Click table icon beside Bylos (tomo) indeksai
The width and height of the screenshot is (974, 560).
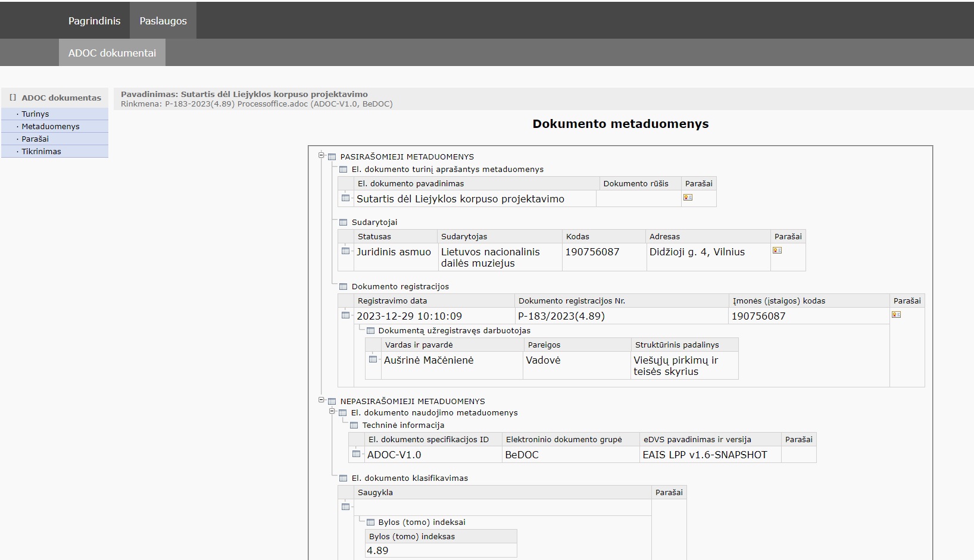click(370, 523)
